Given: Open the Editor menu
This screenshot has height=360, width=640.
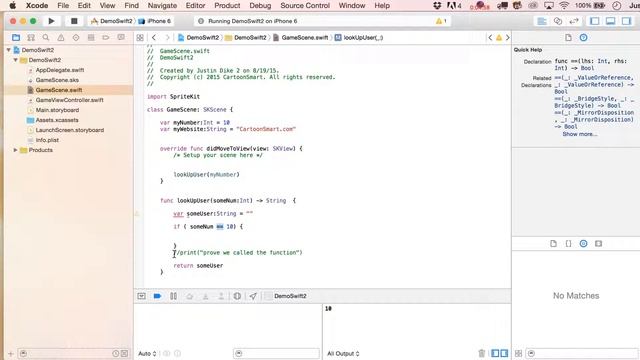Looking at the screenshot, I should [195, 6].
